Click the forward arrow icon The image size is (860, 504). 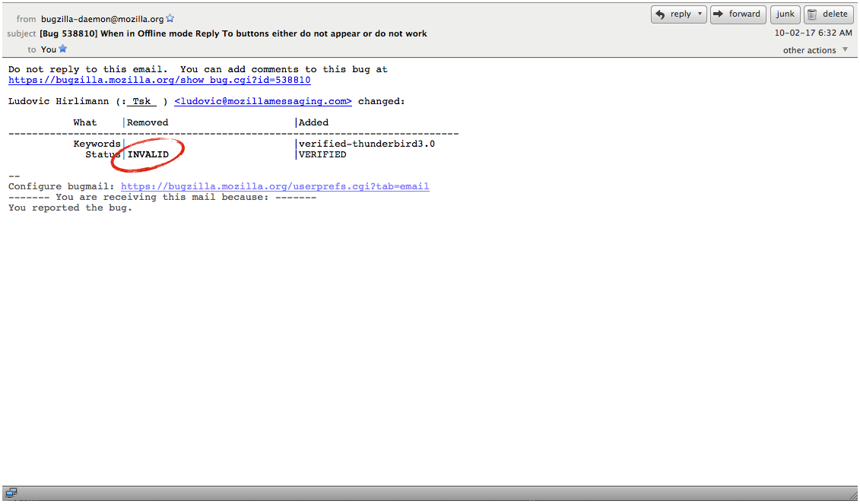tap(718, 14)
